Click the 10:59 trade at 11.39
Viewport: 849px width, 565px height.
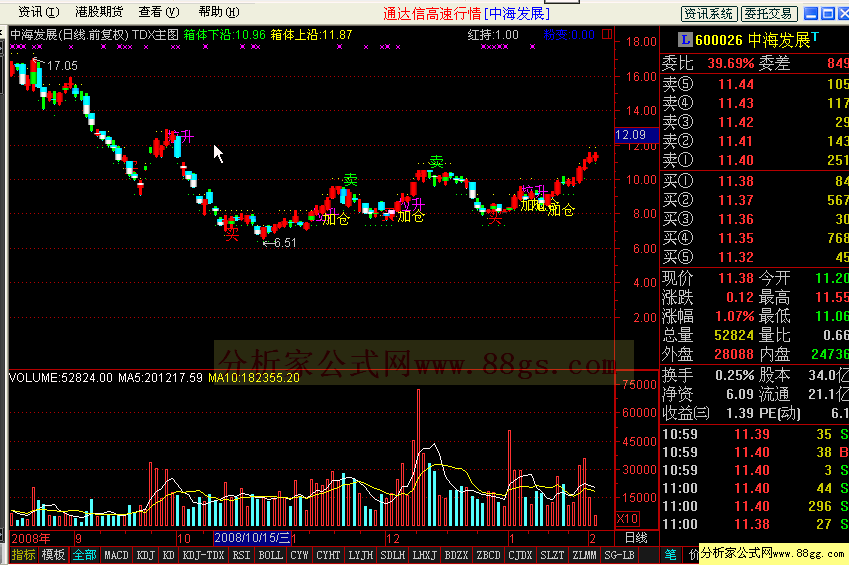coord(755,434)
